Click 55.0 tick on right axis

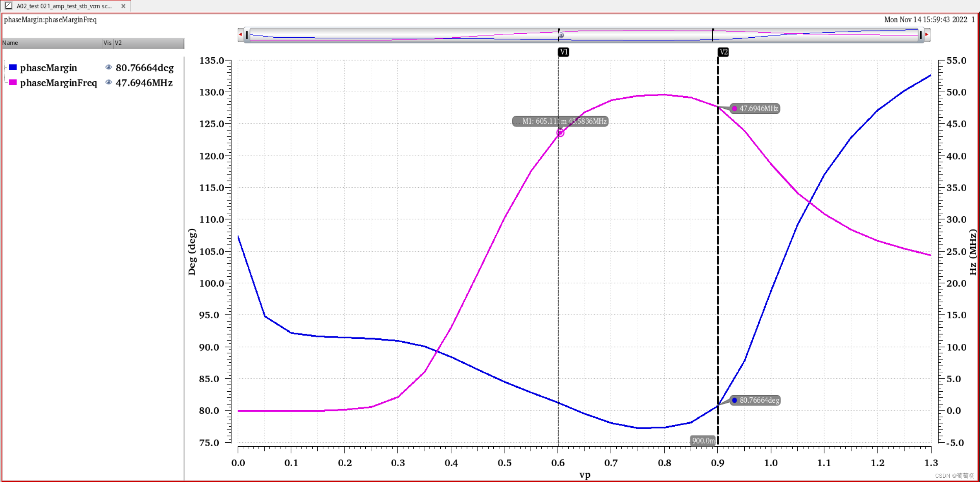coord(956,60)
